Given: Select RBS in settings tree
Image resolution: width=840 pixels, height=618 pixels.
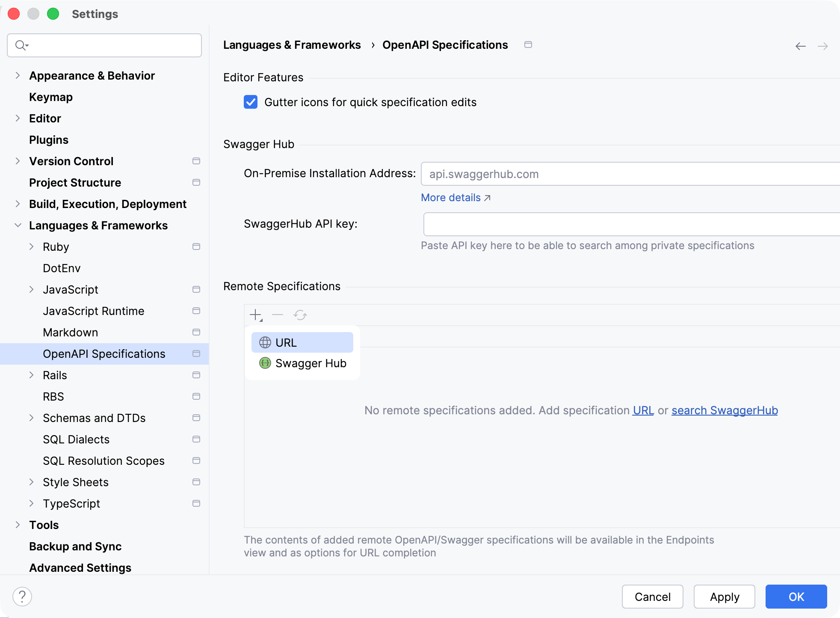Looking at the screenshot, I should click(x=53, y=397).
